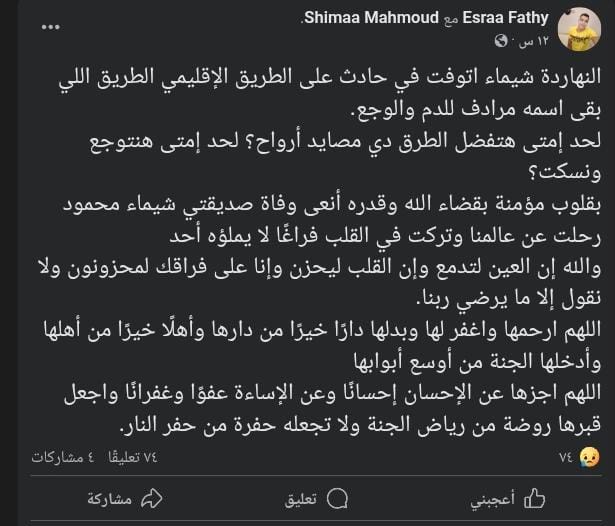Click the comment speech bubble icon

(339, 498)
